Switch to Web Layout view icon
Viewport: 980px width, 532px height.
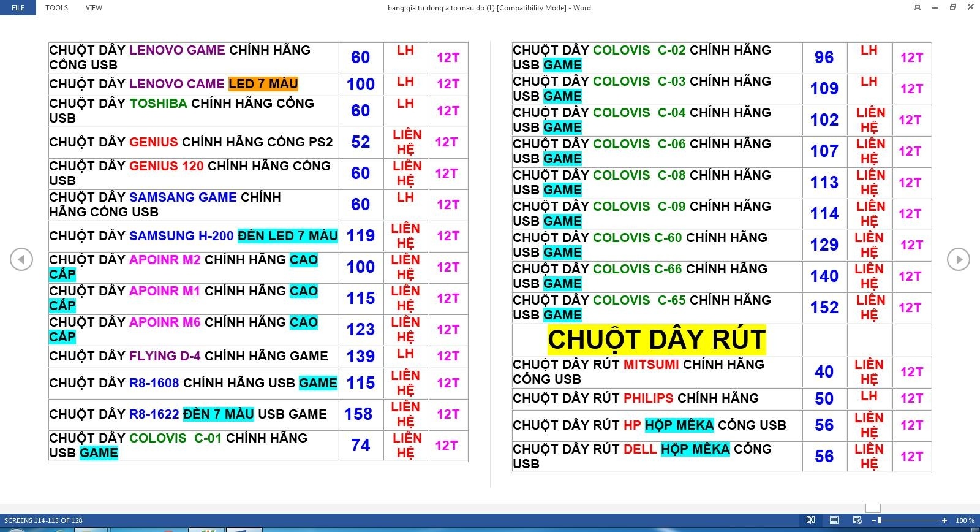click(857, 520)
